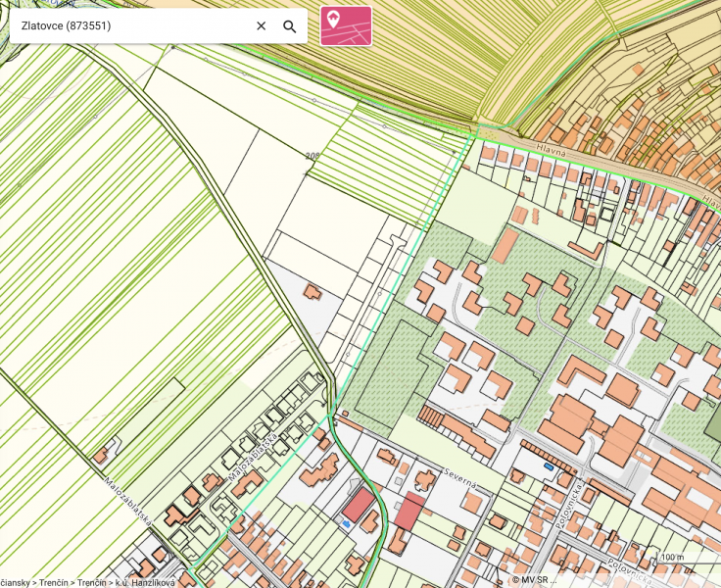This screenshot has height=588, width=721.
Task: Open k.ú. Hanzlíková breadcrumb entry
Action: click(145, 583)
